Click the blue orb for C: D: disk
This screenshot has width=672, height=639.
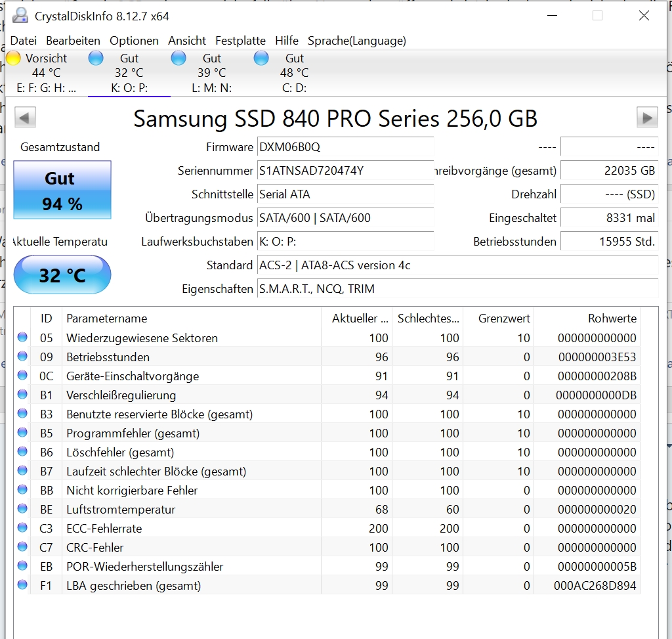click(261, 58)
